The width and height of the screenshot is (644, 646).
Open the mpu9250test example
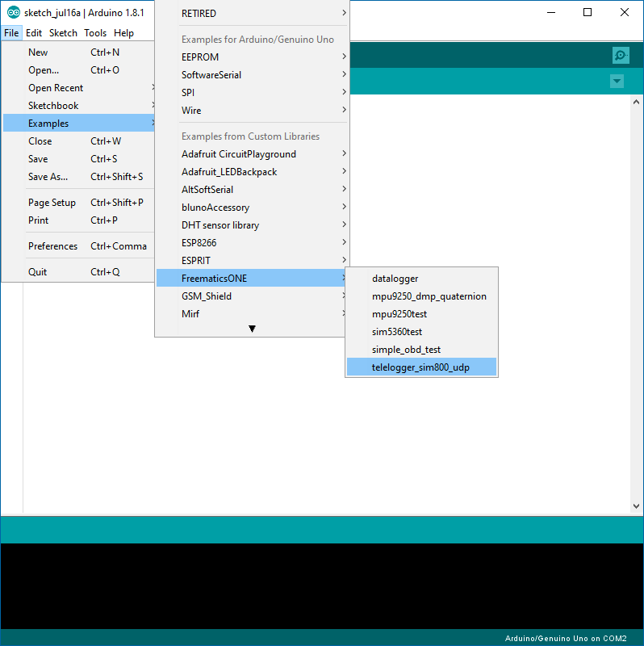(421, 313)
